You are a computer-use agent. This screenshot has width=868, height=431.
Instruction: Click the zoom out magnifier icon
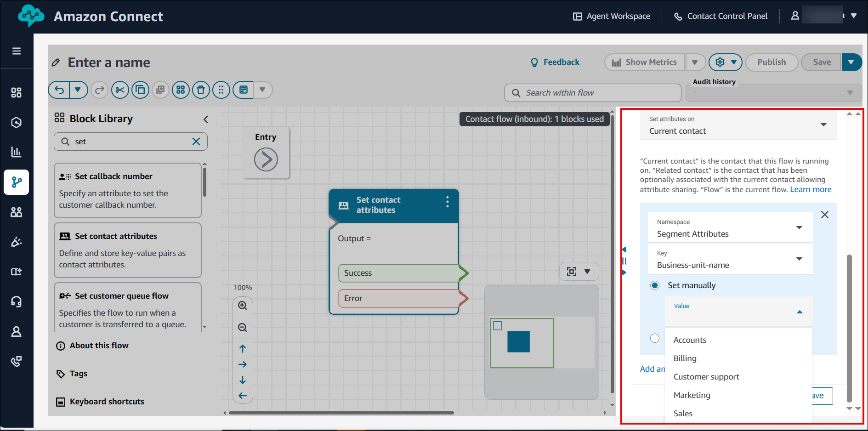point(243,328)
